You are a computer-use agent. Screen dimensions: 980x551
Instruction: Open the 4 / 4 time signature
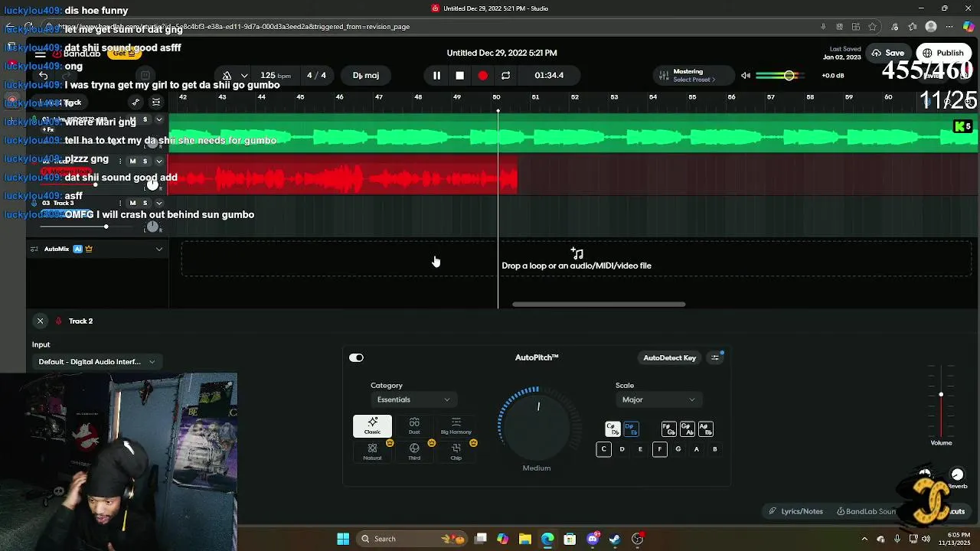pyautogui.click(x=316, y=75)
